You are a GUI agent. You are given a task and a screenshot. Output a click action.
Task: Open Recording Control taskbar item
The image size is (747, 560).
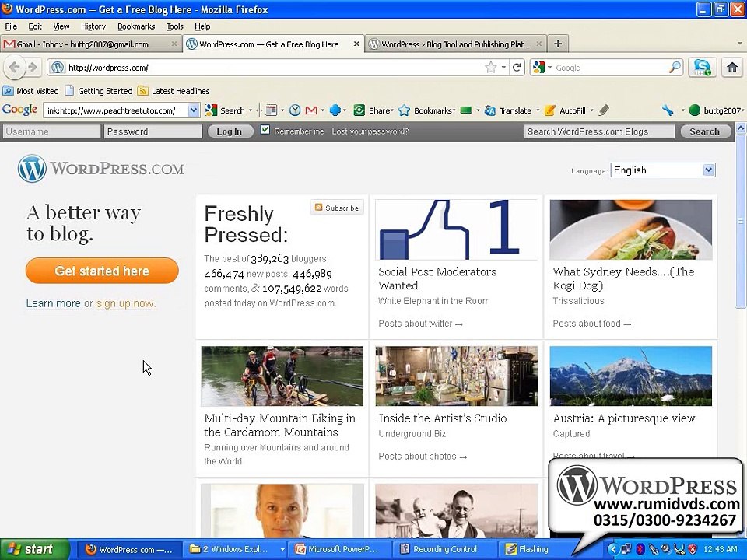(x=445, y=550)
